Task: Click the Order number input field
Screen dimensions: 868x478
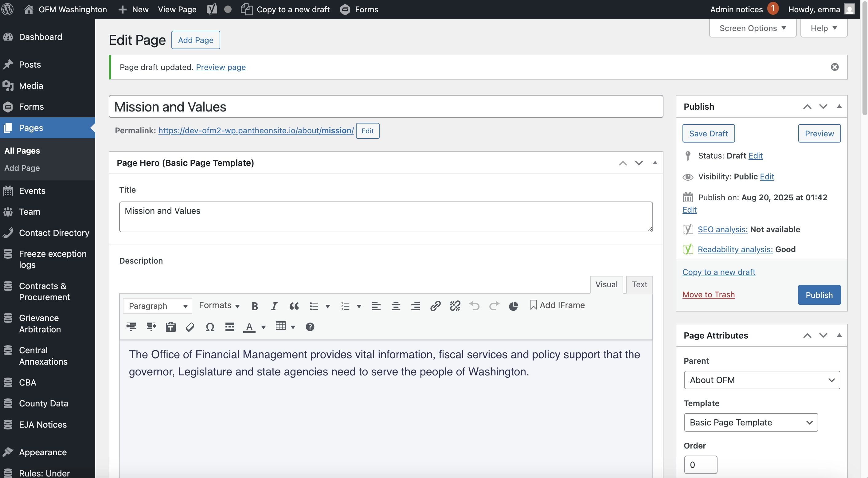Action: point(700,465)
